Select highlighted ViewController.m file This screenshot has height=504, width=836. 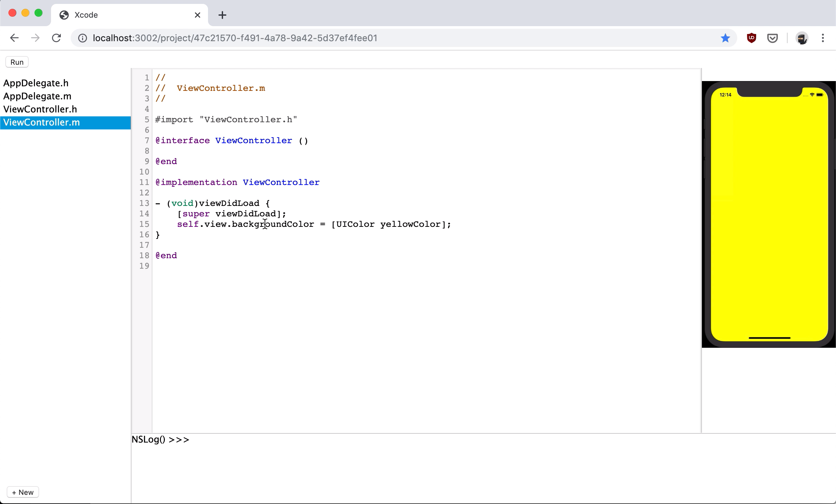tap(42, 123)
